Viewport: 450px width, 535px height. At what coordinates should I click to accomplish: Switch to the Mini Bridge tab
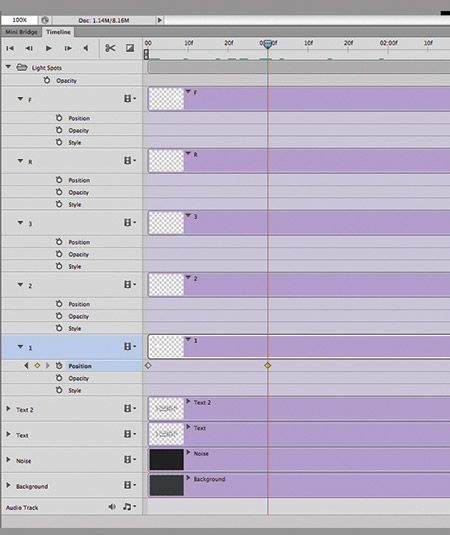21,32
